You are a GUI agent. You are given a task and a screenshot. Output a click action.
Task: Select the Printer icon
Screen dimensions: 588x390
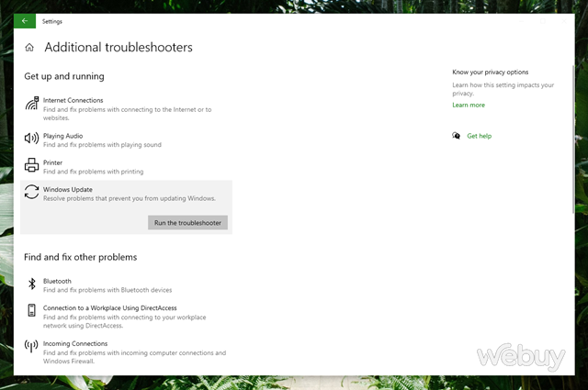(31, 165)
